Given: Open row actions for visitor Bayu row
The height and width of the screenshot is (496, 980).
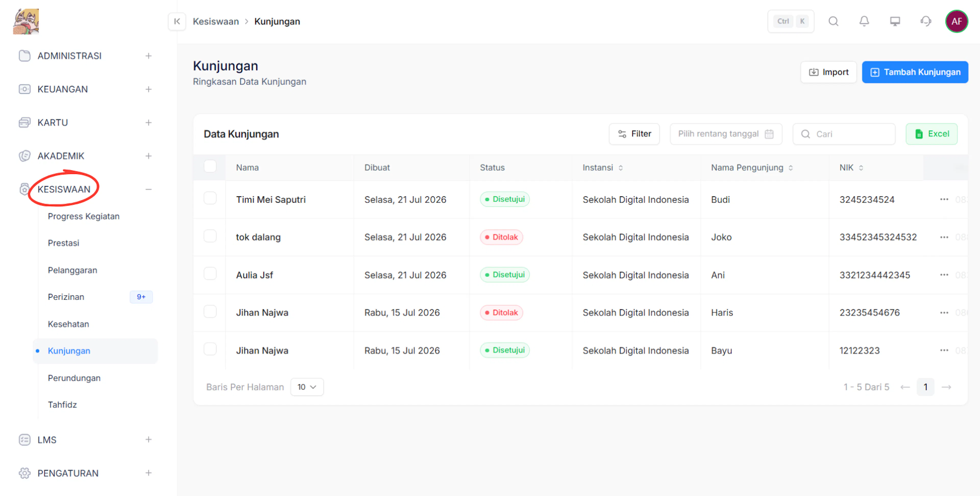Looking at the screenshot, I should [944, 350].
